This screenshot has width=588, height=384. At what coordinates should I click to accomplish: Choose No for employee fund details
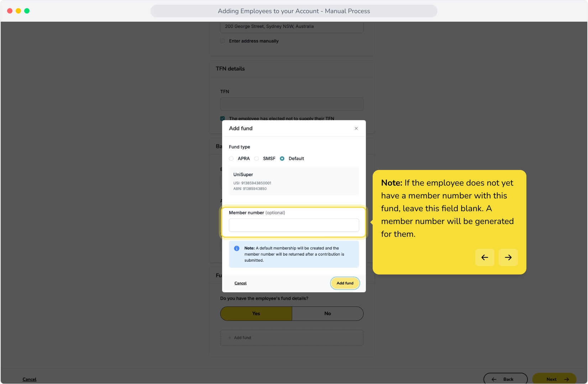click(x=328, y=314)
